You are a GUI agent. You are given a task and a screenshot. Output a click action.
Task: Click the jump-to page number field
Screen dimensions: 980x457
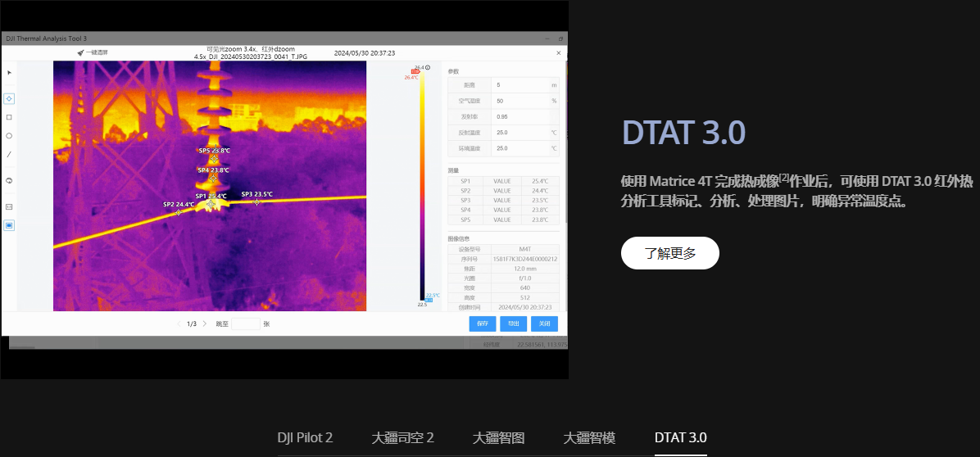click(x=245, y=324)
